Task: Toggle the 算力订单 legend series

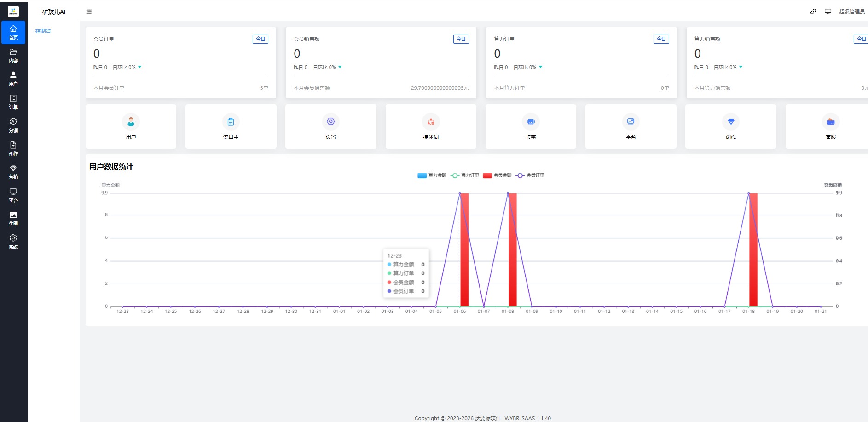Action: (x=465, y=175)
